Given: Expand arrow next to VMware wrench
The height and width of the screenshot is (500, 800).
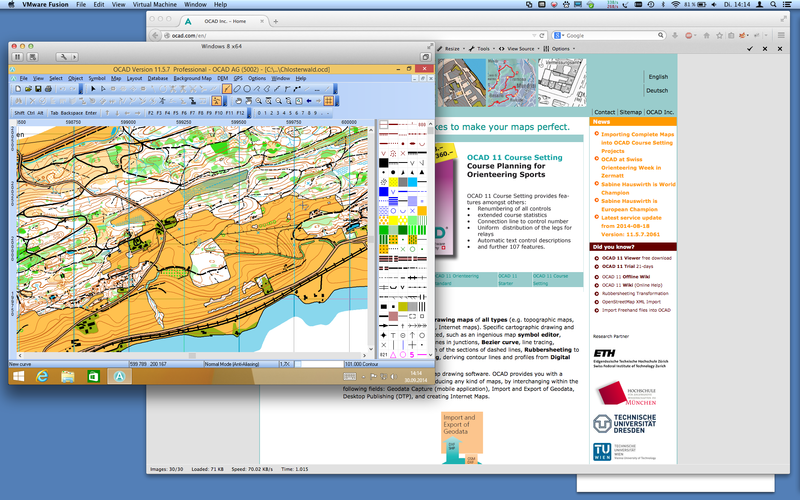Looking at the screenshot, I should coord(74,57).
